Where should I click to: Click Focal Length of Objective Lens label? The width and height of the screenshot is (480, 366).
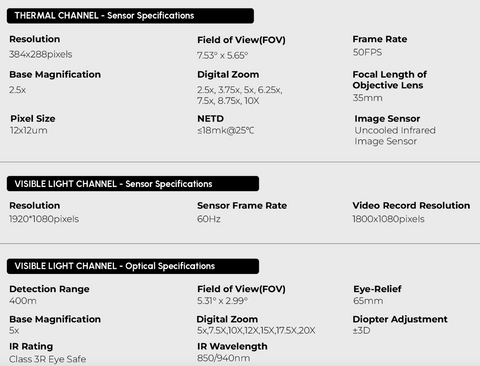390,80
